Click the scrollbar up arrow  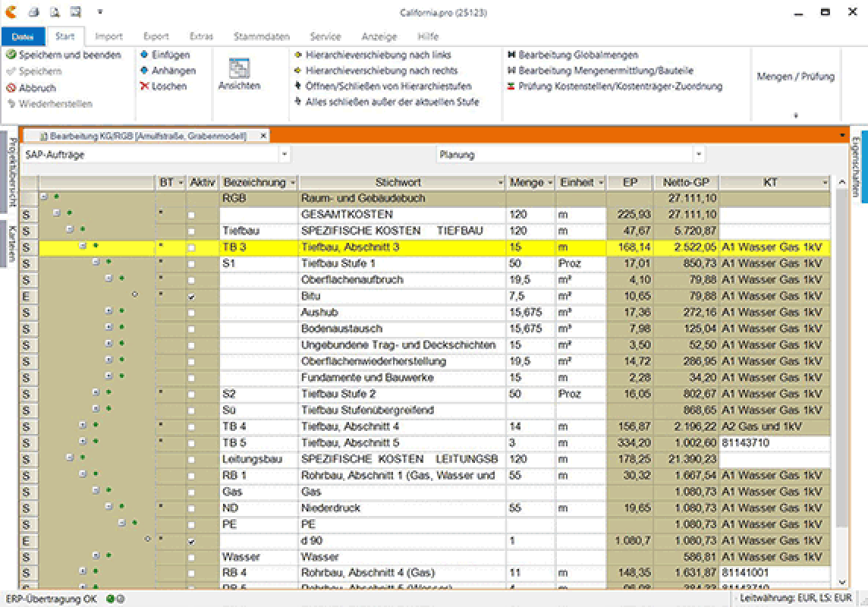[841, 182]
